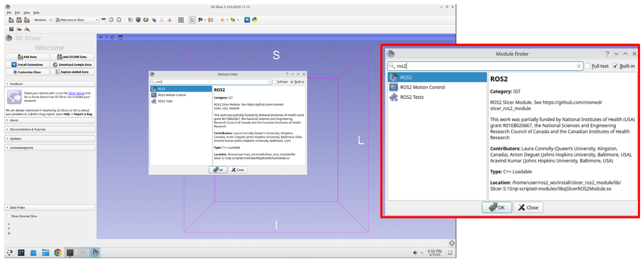Click the Load DICOM toolbar icon
This screenshot has height=262, width=644.
tap(19, 20)
